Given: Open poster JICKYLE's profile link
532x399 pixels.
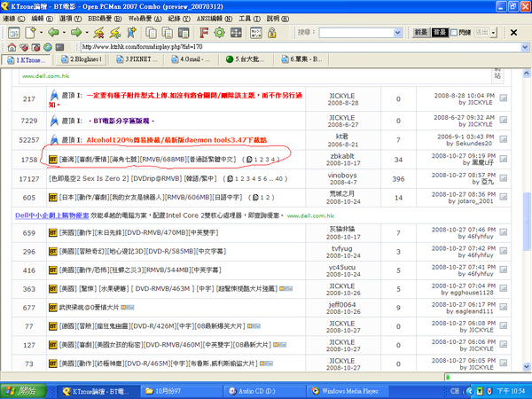Looking at the screenshot, I should tap(341, 97).
